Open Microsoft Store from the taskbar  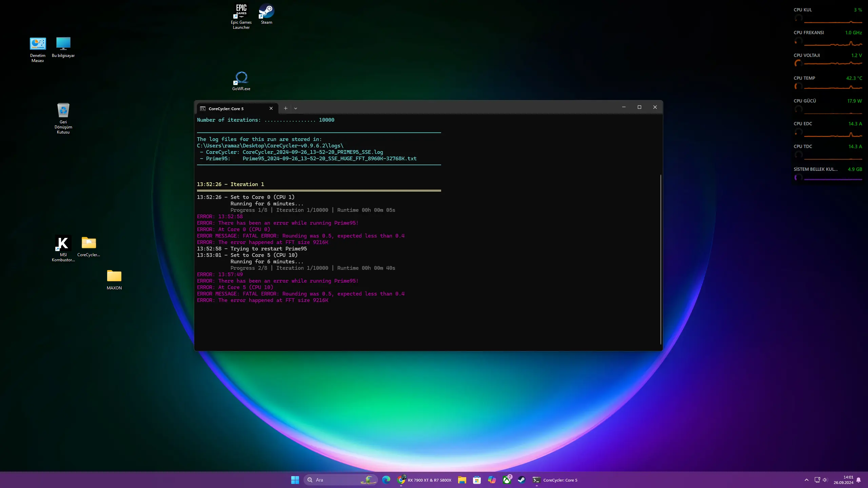point(477,480)
